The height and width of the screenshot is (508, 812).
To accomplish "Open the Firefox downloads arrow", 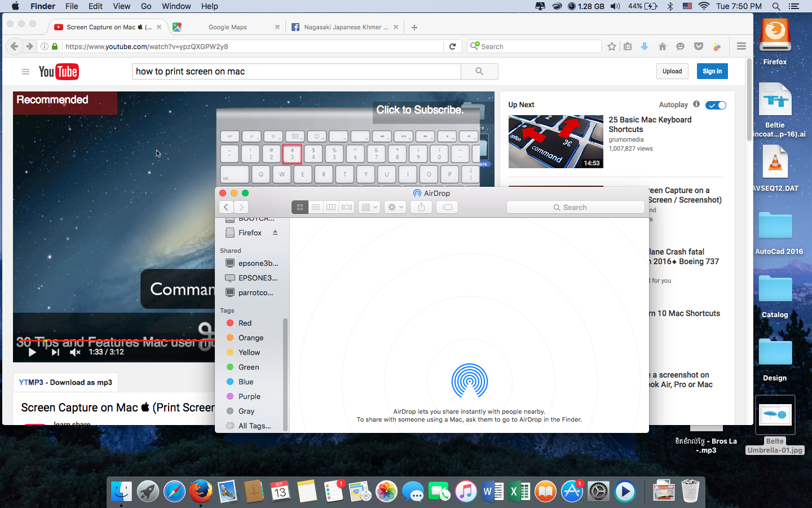I will [645, 47].
